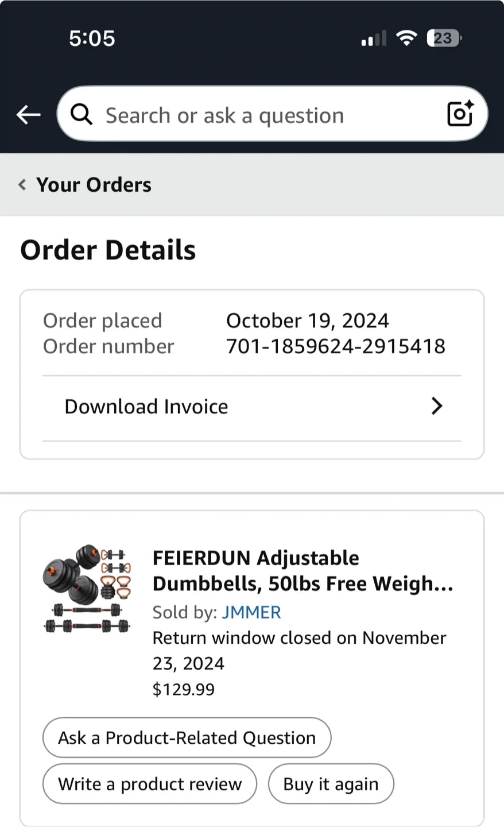
Task: Select the order placed date text
Action: click(308, 320)
